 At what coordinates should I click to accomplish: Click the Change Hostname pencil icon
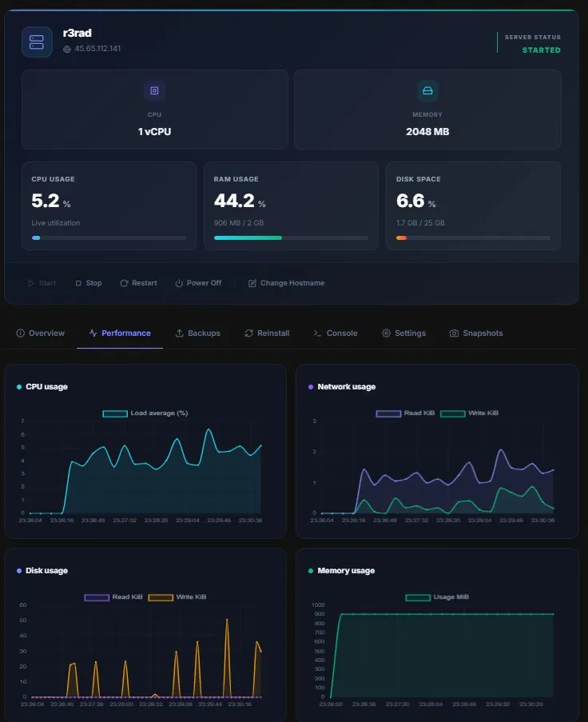point(252,283)
